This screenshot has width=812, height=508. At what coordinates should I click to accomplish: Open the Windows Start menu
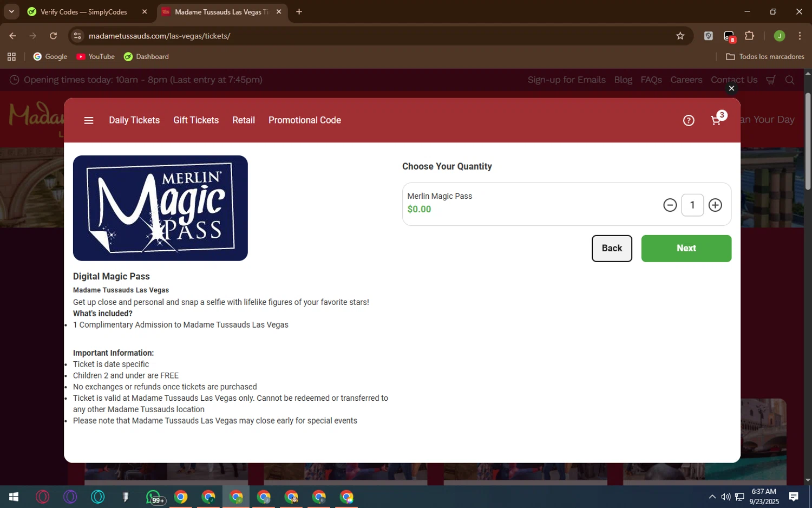coord(14,497)
